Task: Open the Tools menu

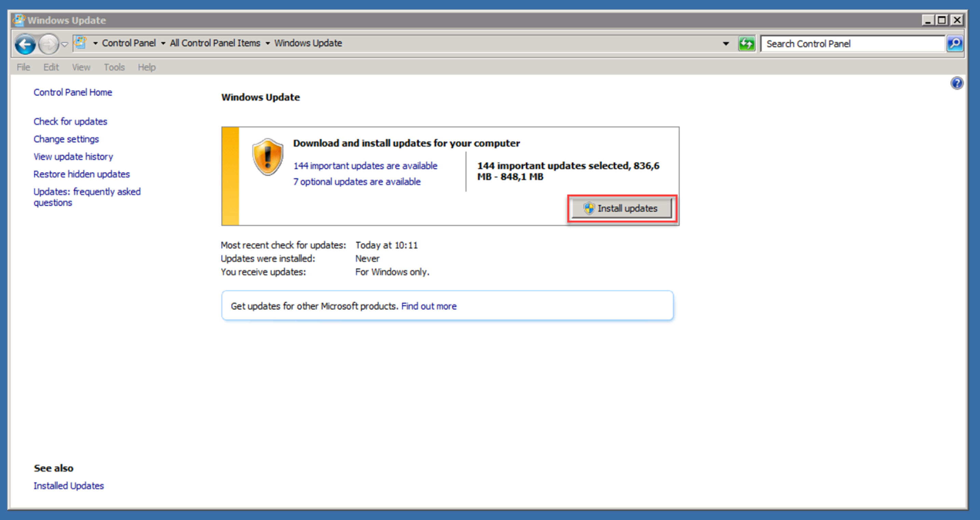Action: [114, 67]
